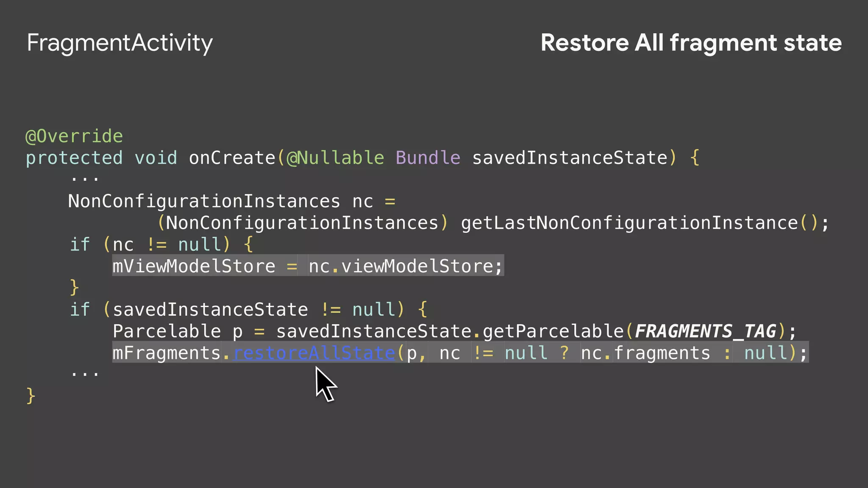Click nc.fragments in ternary expression
The width and height of the screenshot is (868, 488).
pos(645,353)
